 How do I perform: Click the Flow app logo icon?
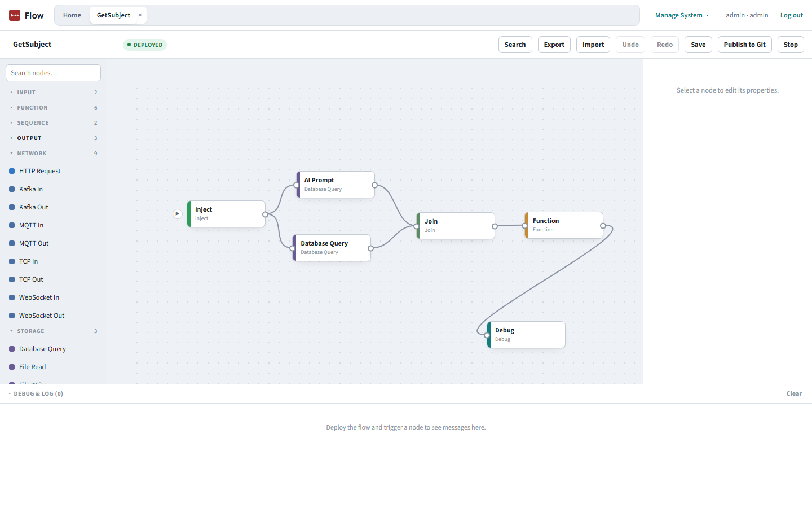pos(15,15)
